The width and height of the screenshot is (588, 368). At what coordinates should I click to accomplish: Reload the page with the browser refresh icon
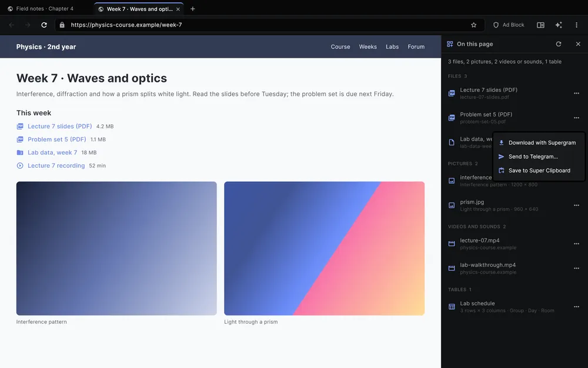(44, 25)
